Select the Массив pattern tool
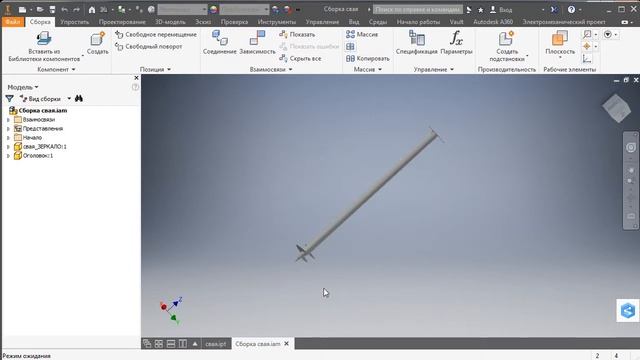 362,34
